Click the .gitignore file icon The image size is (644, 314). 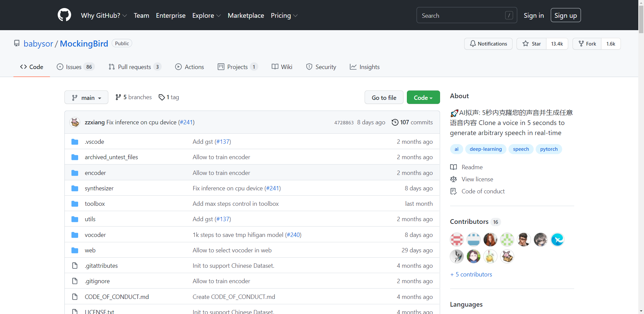coord(75,281)
